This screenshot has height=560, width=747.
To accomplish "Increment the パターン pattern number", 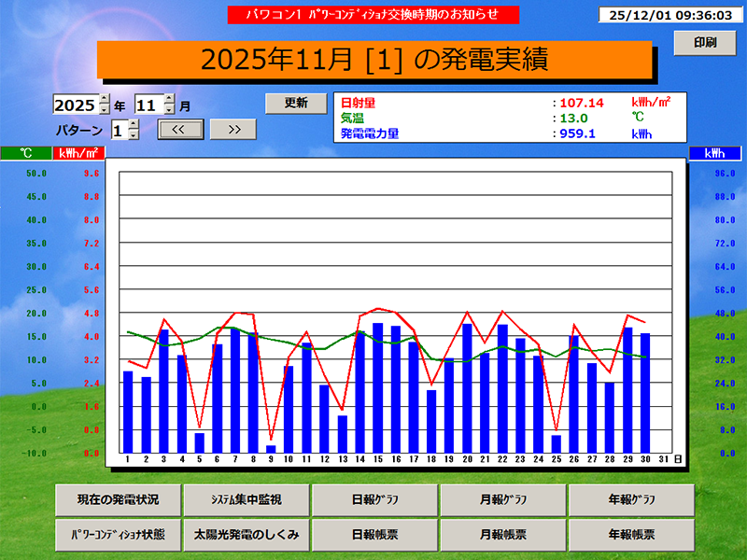I will pyautogui.click(x=132, y=124).
